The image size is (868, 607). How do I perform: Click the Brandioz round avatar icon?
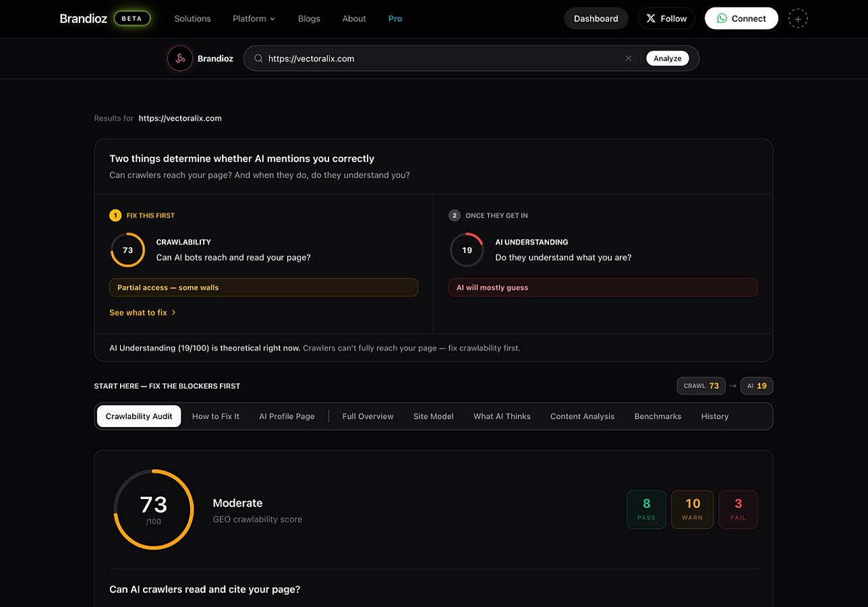(180, 59)
